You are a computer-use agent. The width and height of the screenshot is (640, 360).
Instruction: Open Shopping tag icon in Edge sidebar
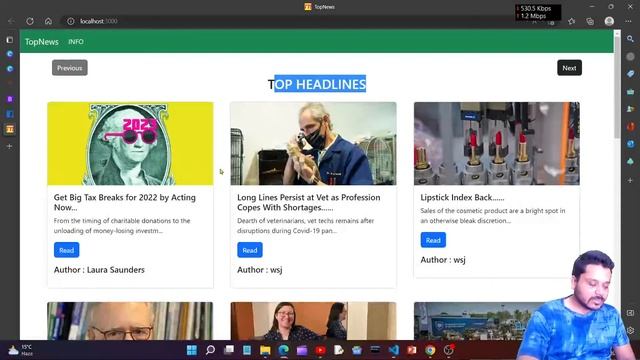pos(630,74)
